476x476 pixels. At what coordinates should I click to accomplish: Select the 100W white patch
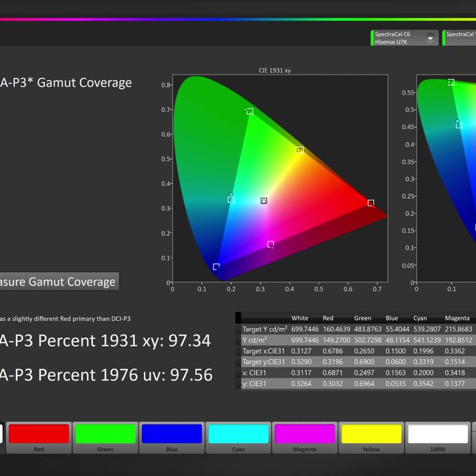(x=438, y=437)
